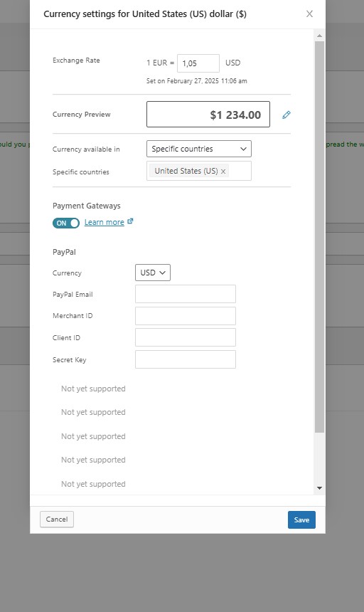Image resolution: width=364 pixels, height=612 pixels.
Task: Expand the PayPal Currency USD dropdown
Action: click(153, 273)
